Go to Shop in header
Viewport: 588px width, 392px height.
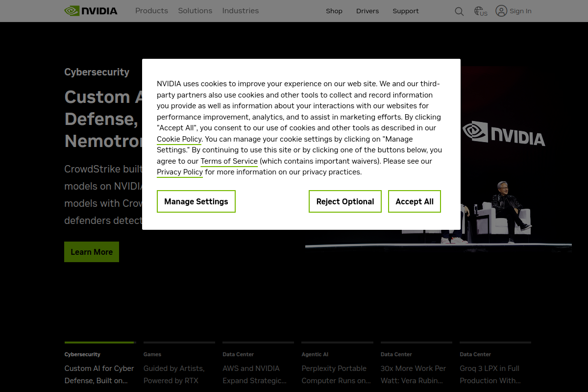tap(334, 11)
